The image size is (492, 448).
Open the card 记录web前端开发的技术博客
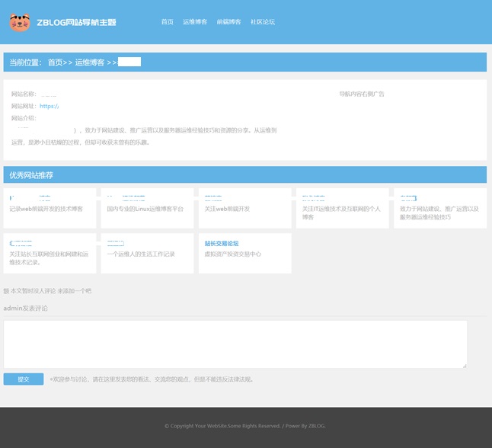point(50,207)
